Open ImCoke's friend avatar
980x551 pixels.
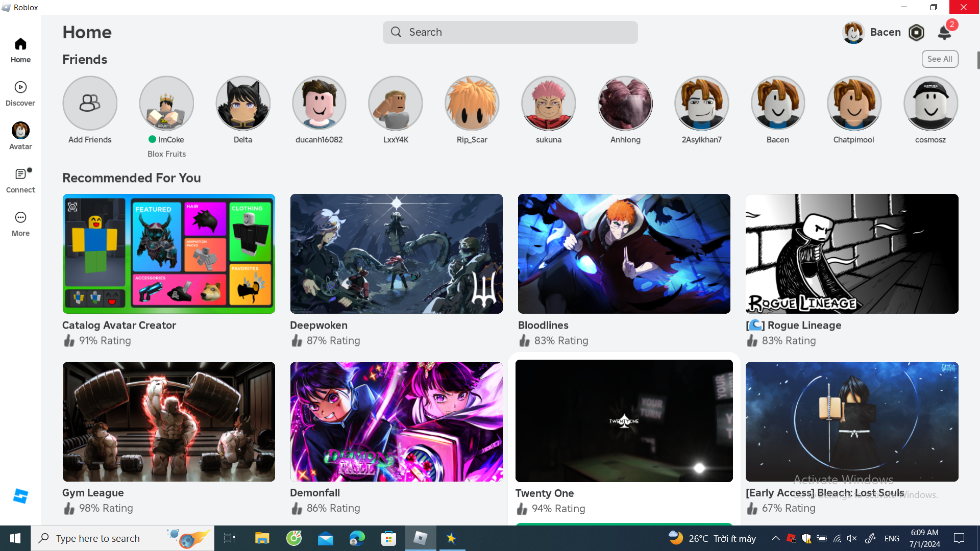pyautogui.click(x=166, y=103)
